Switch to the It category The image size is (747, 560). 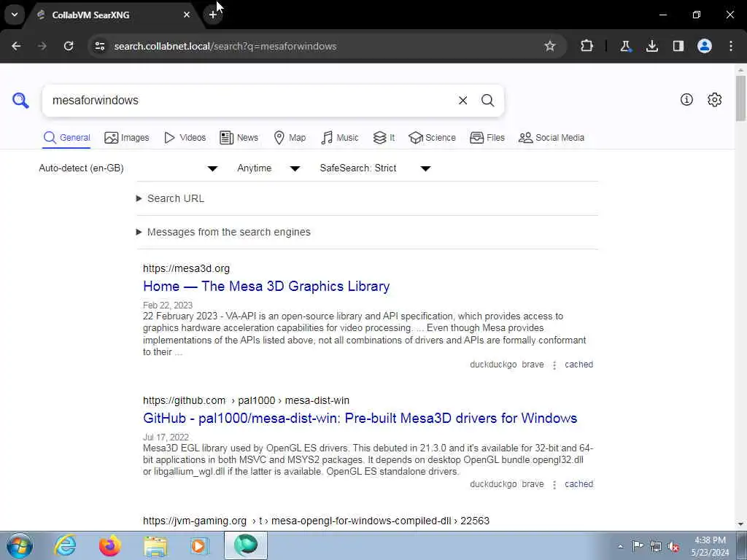[384, 138]
